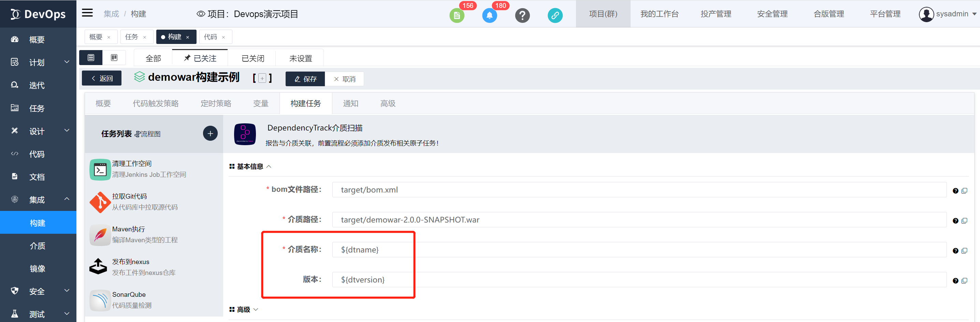Toggle the project visibility eye icon
The height and width of the screenshot is (322, 980).
click(201, 14)
